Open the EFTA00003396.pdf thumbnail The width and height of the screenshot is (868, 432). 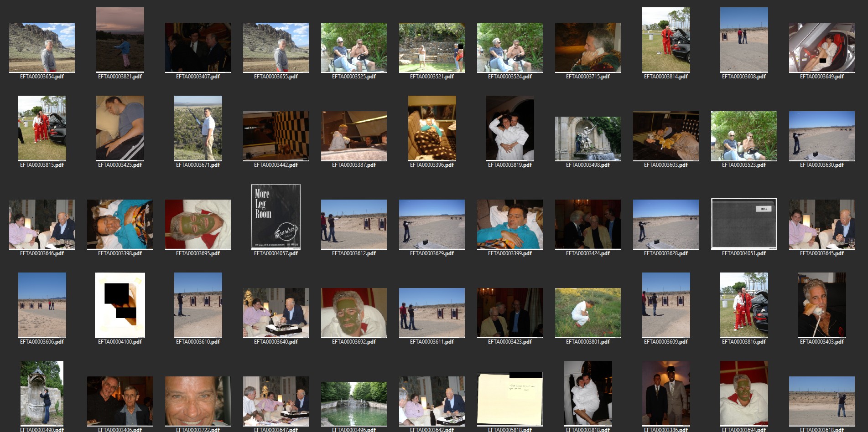pyautogui.click(x=432, y=128)
